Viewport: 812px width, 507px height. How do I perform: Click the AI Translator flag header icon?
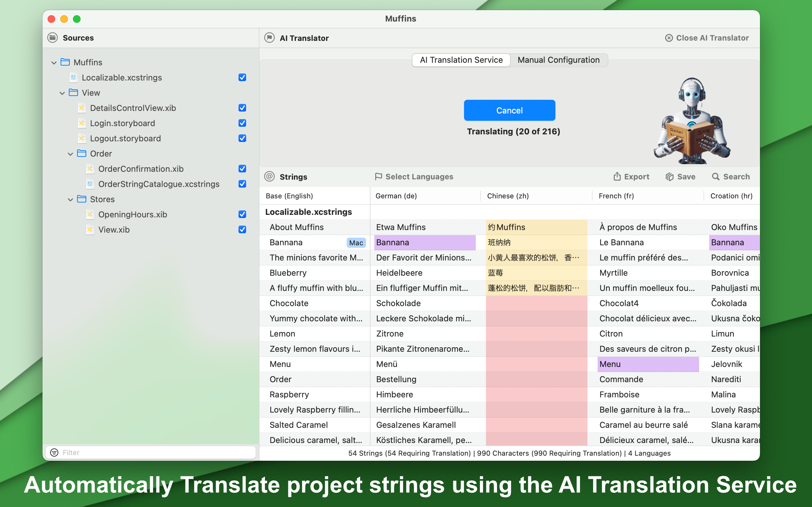(269, 38)
